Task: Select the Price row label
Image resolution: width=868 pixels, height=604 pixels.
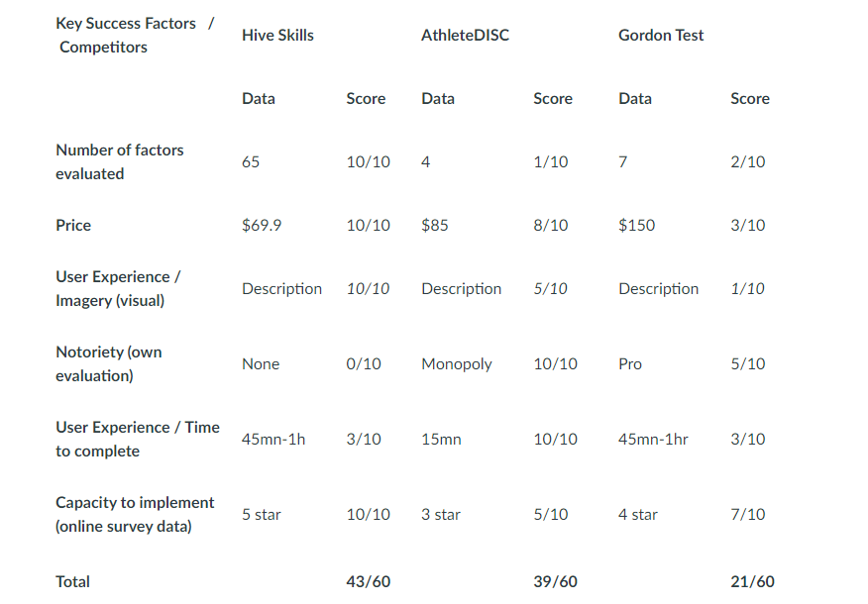Action: coord(73,226)
